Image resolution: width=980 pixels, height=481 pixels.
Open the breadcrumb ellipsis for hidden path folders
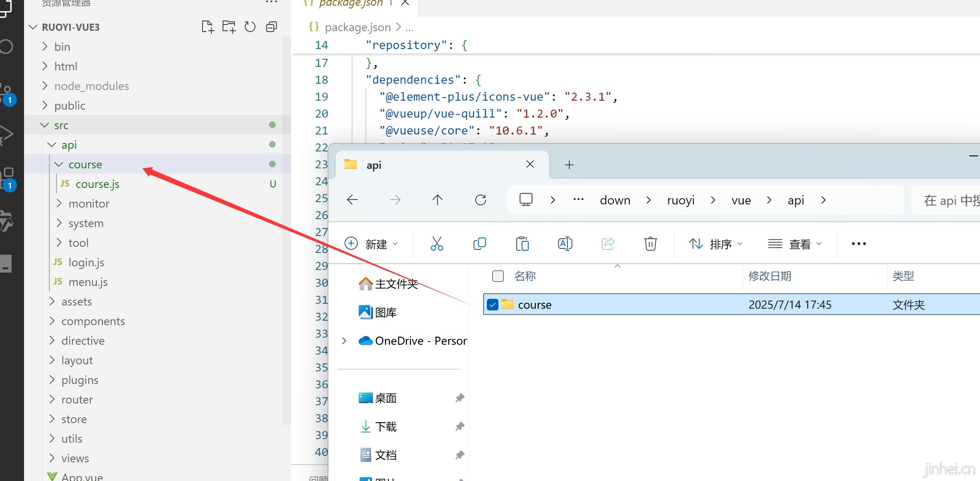(x=579, y=200)
